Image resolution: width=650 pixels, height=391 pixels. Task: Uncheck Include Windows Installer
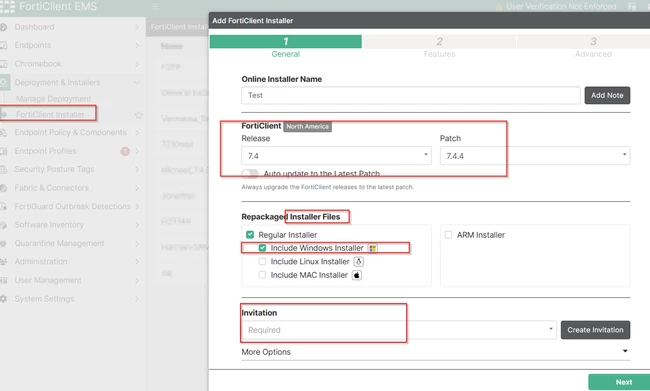coord(262,248)
